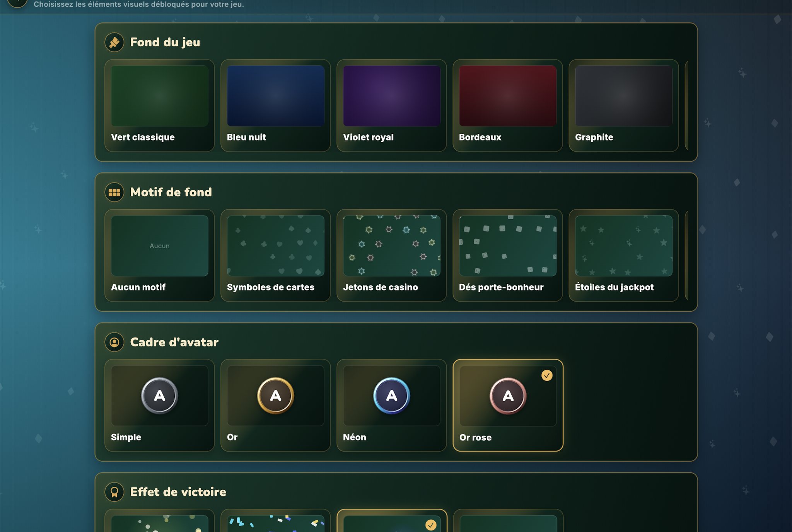Choose the confetti victory effect card

[275, 521]
